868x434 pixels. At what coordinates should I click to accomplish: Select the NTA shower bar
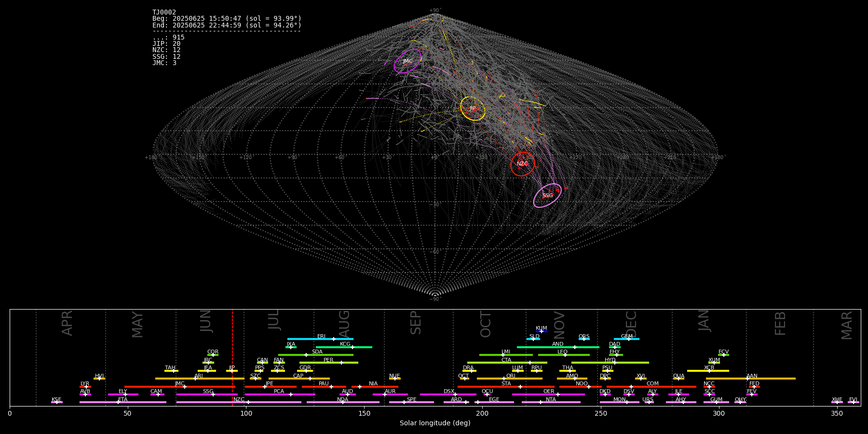pos(551,402)
